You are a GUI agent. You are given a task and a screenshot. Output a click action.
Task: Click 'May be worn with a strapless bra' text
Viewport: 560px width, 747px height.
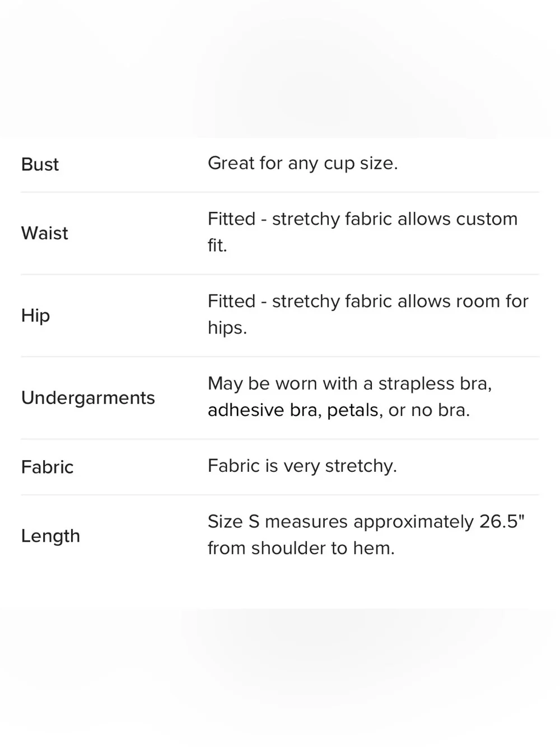point(349,383)
